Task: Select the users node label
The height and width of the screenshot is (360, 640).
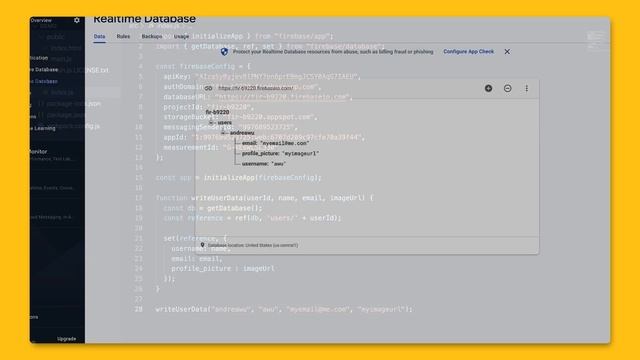Action: pos(224,122)
